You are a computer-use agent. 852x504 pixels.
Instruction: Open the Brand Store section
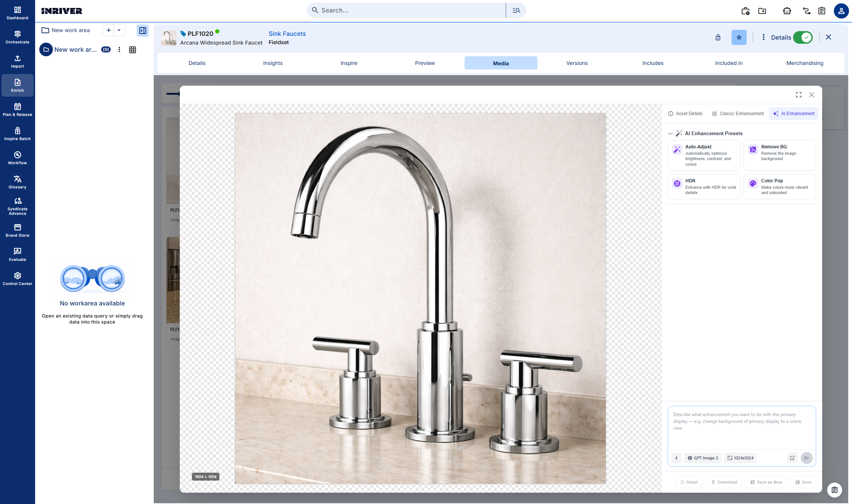[x=17, y=230]
